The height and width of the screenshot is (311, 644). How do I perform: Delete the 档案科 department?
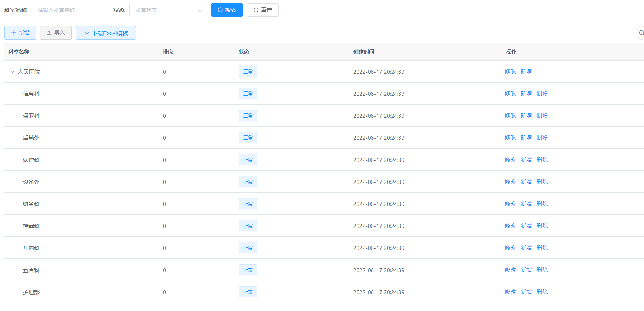click(542, 226)
